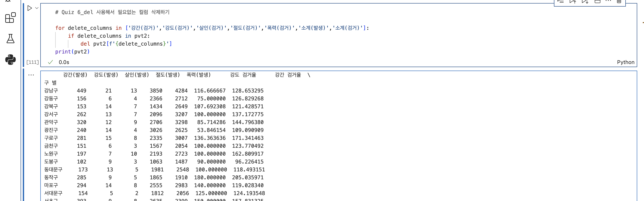Select the 강남구 row label
This screenshot has width=644, height=201.
click(51, 91)
